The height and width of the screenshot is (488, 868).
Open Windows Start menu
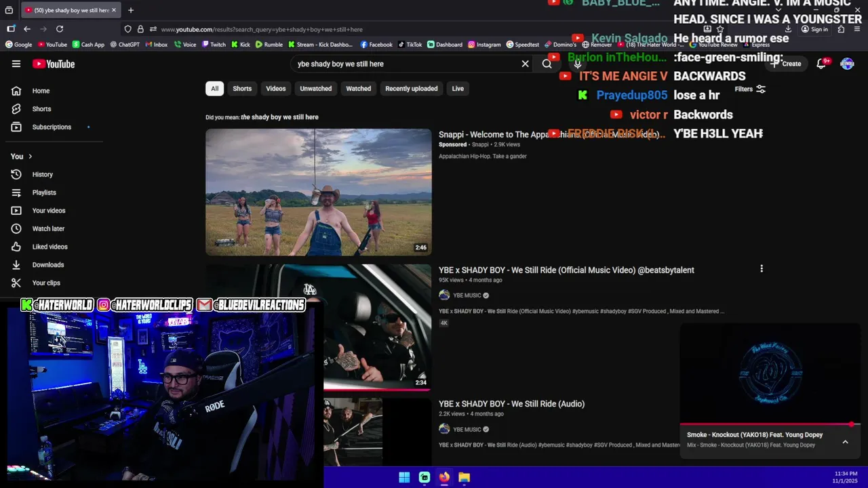[x=404, y=477]
